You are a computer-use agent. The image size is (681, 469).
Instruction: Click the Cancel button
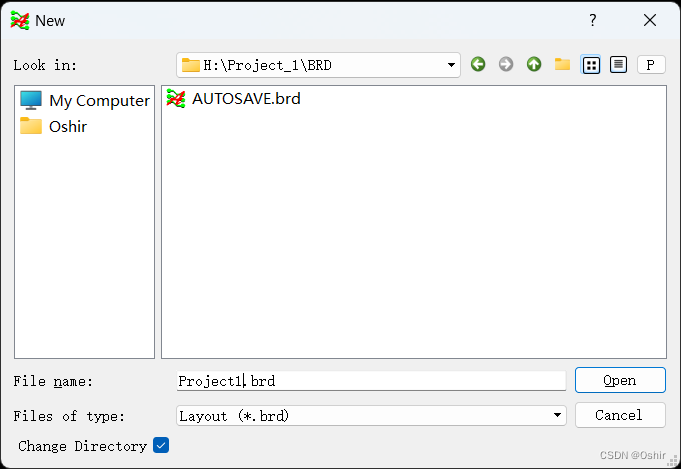pos(620,415)
